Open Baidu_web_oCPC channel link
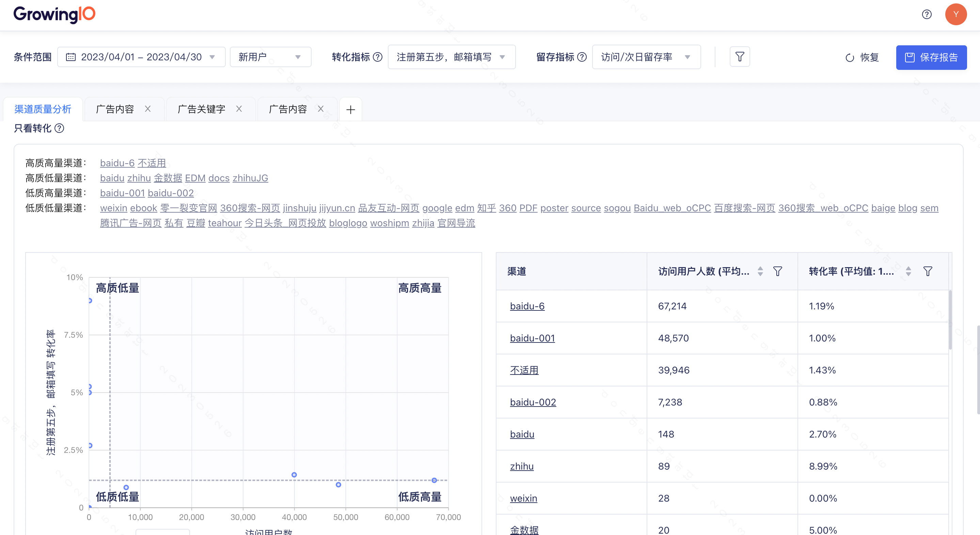 click(x=672, y=208)
